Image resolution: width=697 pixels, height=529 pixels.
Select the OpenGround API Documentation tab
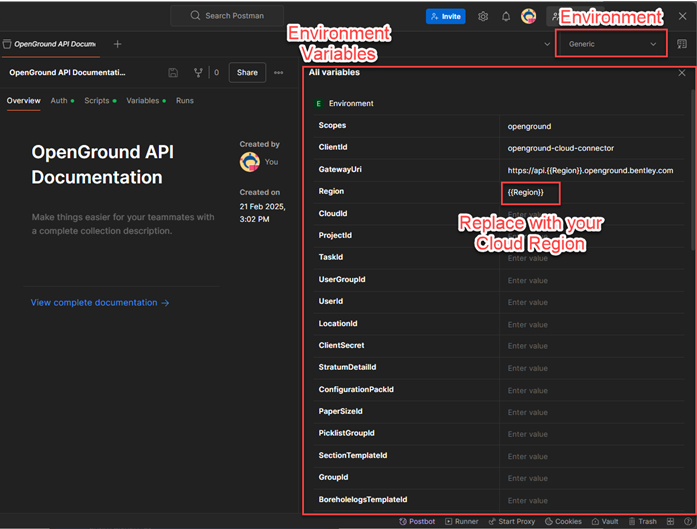(51, 44)
